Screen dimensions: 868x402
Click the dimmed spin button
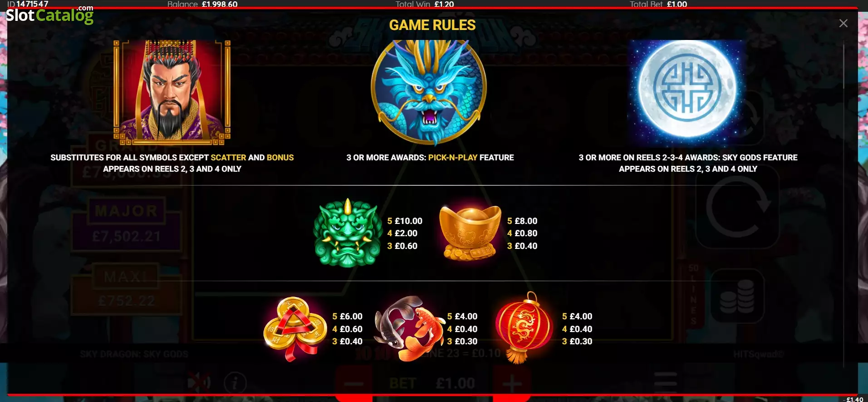(x=737, y=209)
